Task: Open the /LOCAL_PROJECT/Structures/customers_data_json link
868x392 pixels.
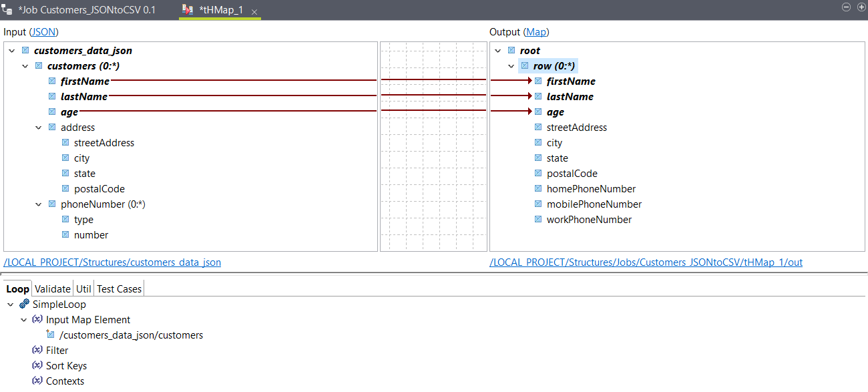Action: coord(112,262)
